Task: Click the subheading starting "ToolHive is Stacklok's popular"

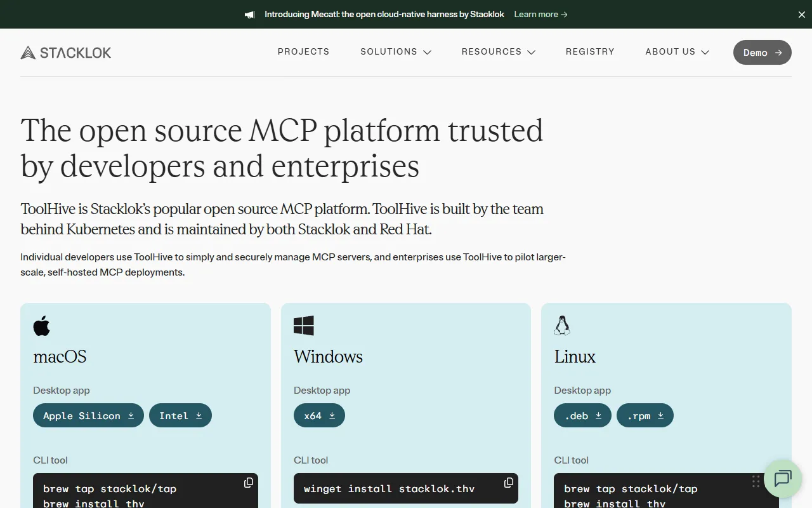Action: tap(282, 219)
